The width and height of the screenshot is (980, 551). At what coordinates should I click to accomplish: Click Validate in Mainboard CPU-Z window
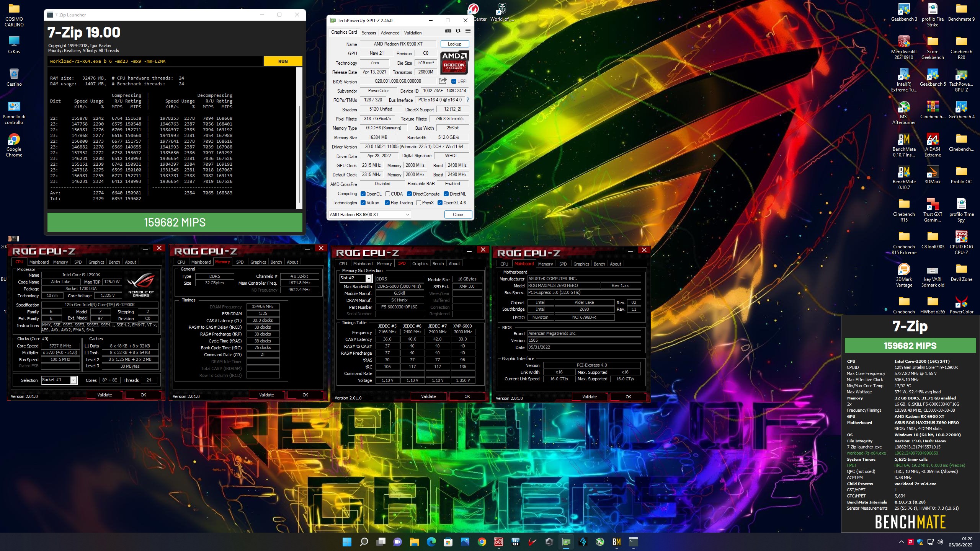(x=590, y=397)
